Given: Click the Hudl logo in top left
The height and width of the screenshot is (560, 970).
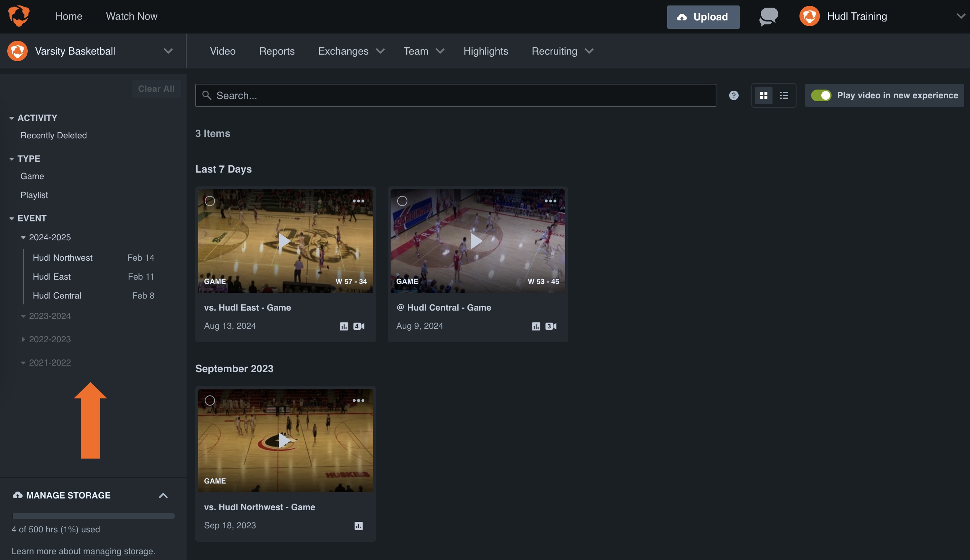Looking at the screenshot, I should pyautogui.click(x=18, y=16).
